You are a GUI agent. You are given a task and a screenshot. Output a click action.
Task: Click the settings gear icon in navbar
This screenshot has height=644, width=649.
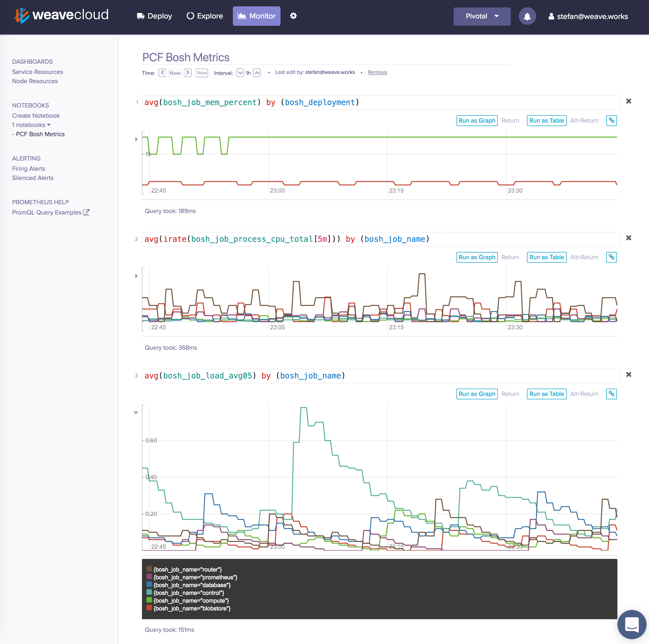293,16
